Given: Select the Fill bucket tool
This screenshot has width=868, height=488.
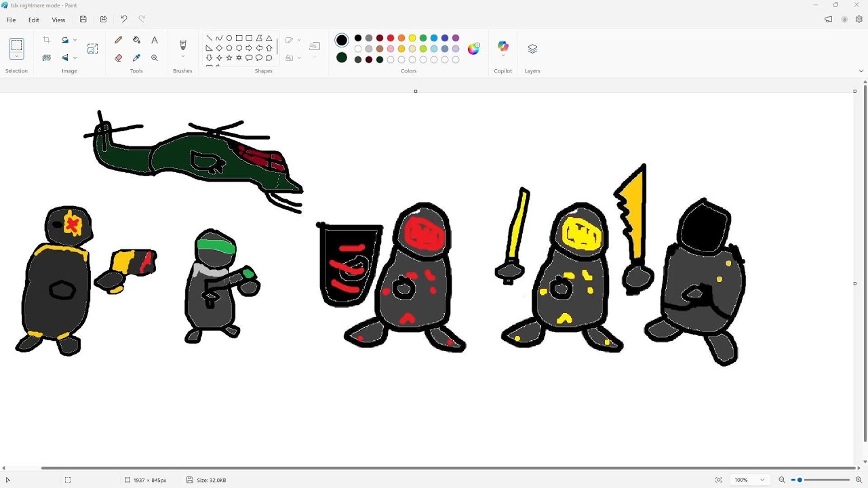Looking at the screenshot, I should [136, 40].
